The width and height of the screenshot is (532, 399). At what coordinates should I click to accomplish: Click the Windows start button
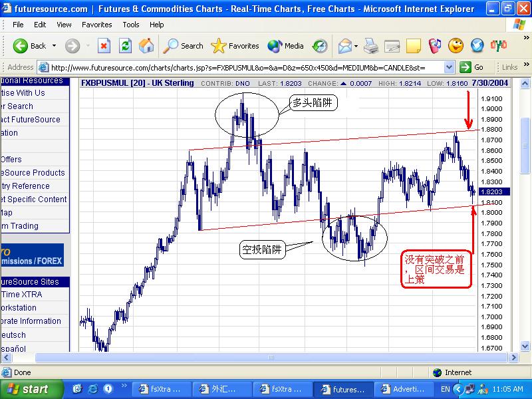click(x=31, y=389)
